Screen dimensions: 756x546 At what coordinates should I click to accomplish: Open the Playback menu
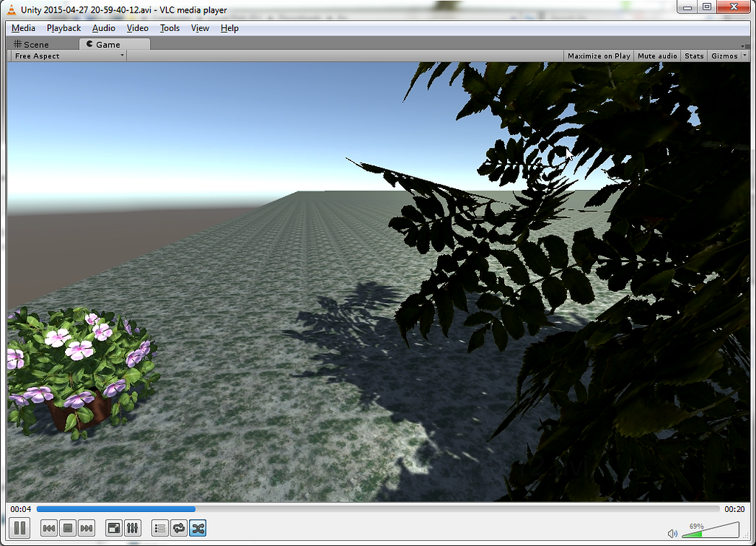coord(63,28)
